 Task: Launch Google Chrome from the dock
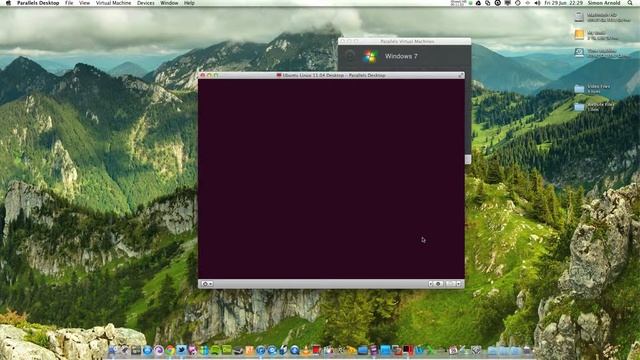coord(170,350)
